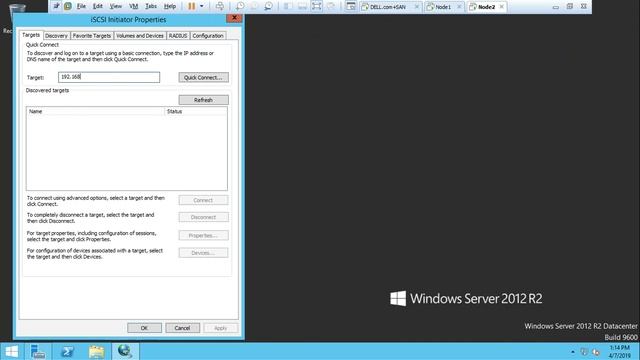Switch to the DELL.com+SAN VM tab

coord(391,7)
